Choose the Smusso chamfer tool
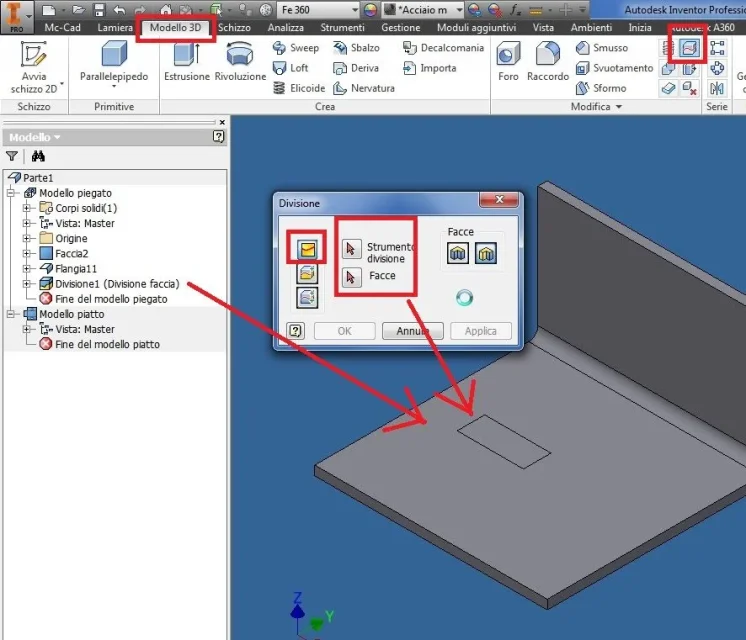Screen dimensions: 746x640 (602, 48)
